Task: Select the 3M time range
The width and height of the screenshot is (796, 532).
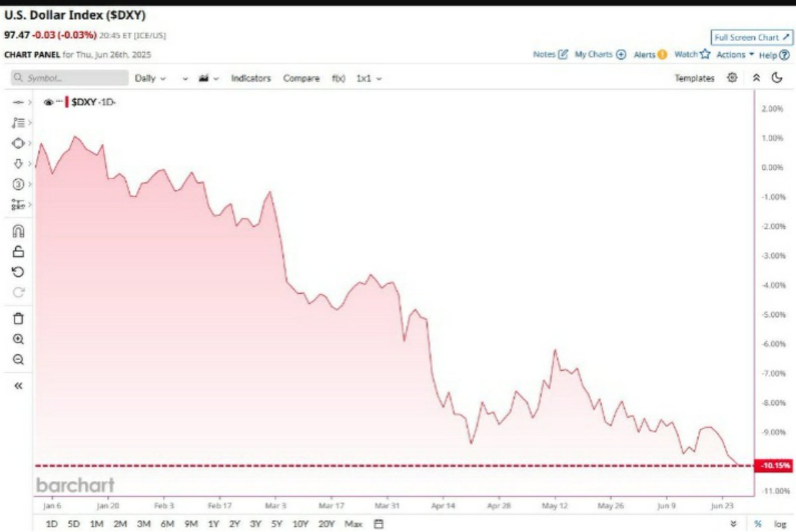Action: (143, 524)
